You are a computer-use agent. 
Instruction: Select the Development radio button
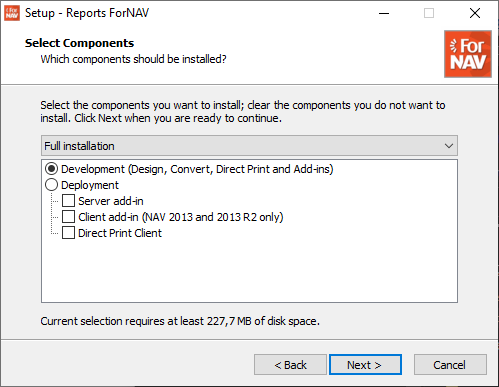pyautogui.click(x=51, y=169)
